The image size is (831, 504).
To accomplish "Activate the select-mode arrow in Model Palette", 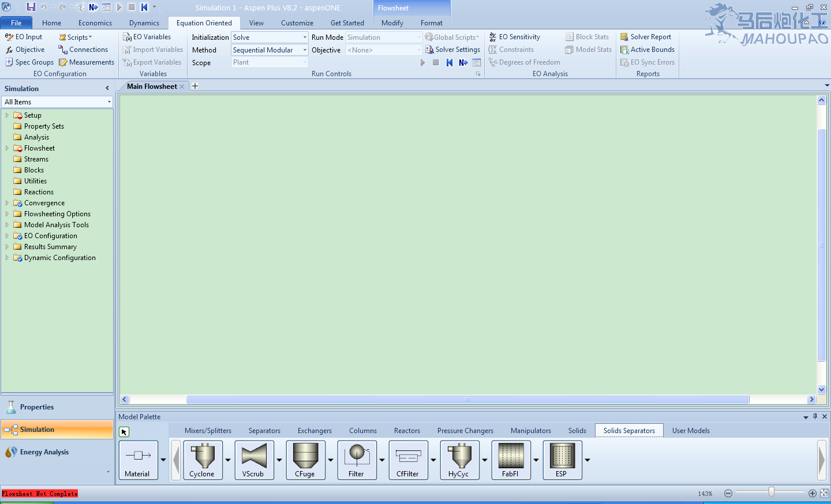I will pyautogui.click(x=124, y=431).
